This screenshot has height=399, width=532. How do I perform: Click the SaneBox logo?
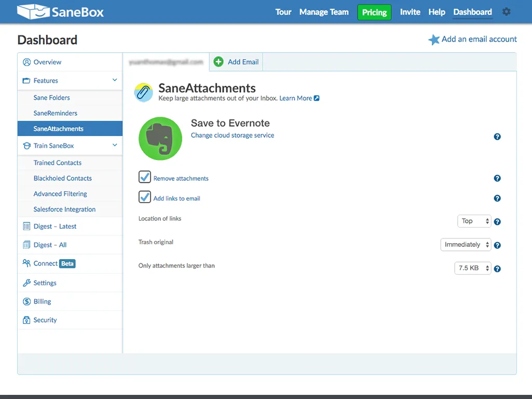pyautogui.click(x=60, y=12)
